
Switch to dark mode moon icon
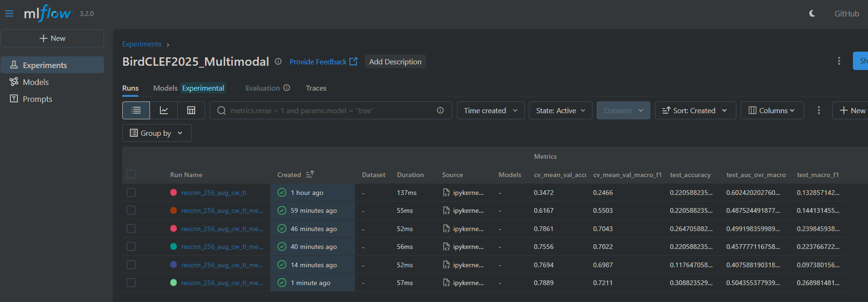pos(812,14)
